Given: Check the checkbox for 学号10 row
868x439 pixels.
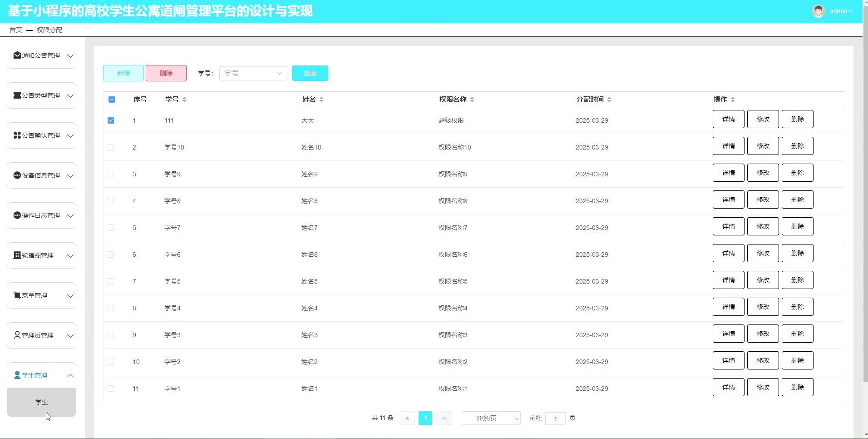Looking at the screenshot, I should pos(111,147).
